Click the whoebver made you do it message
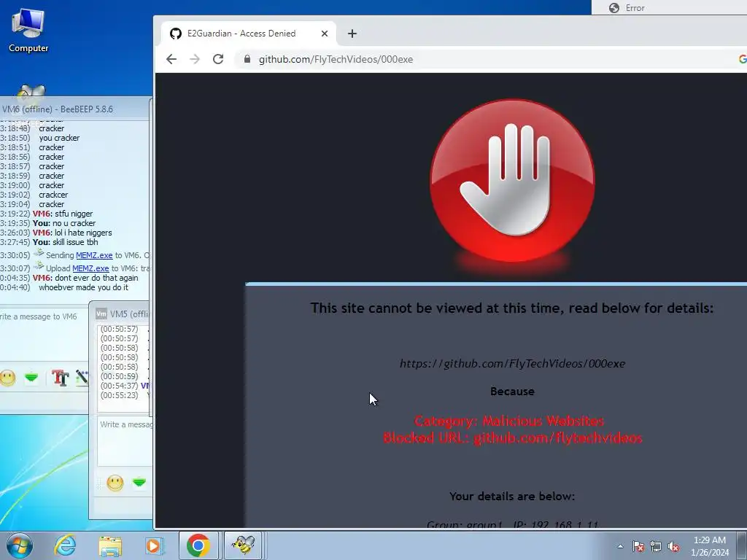 [83, 287]
